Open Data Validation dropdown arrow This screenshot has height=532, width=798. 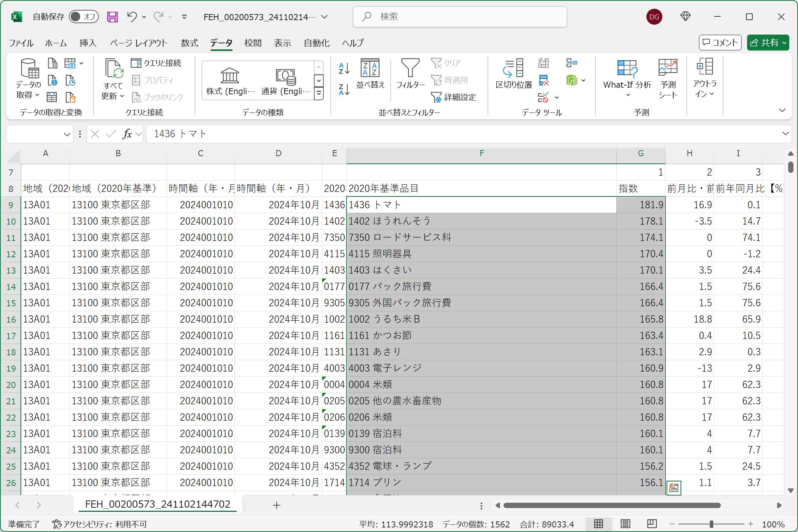[x=557, y=98]
